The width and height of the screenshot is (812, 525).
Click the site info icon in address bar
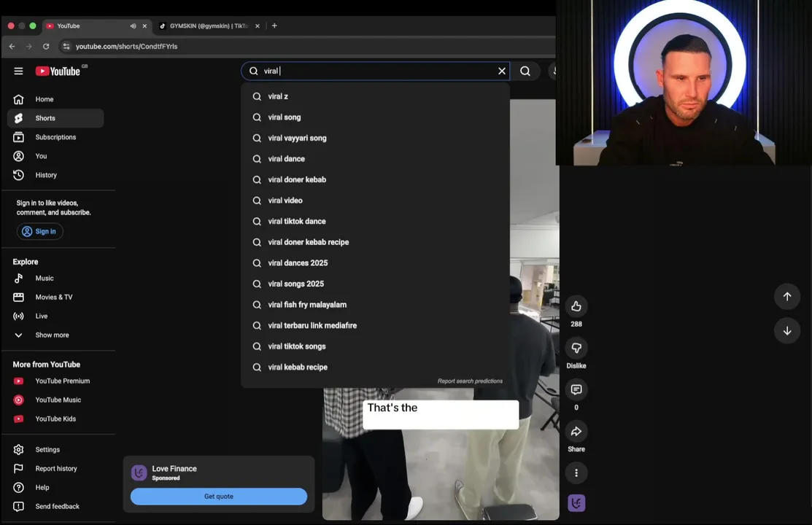tap(66, 46)
